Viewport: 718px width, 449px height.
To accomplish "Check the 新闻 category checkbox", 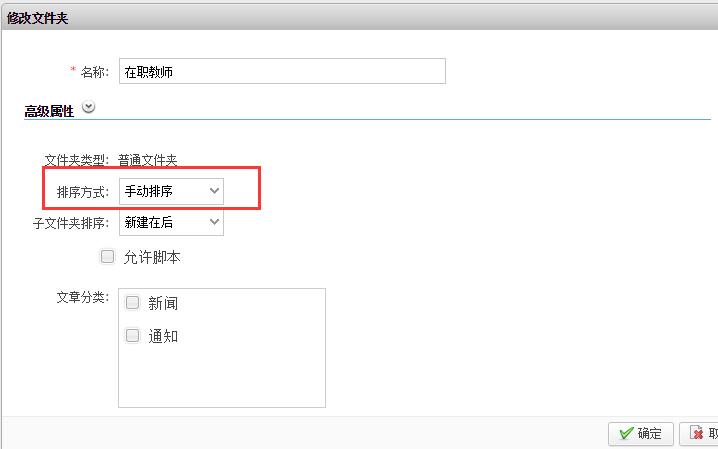I will (132, 303).
